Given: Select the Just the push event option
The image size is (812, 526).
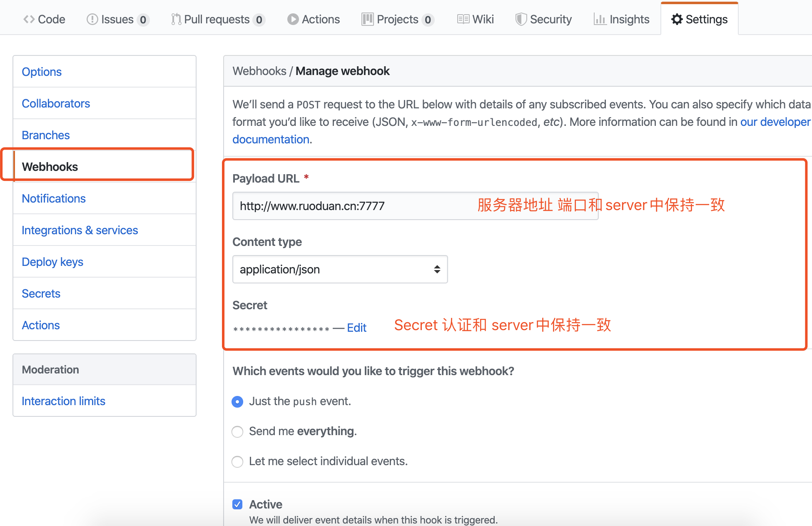Looking at the screenshot, I should pos(237,401).
